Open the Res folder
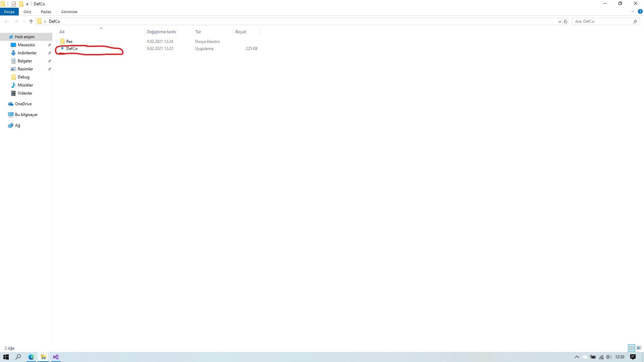 coord(69,42)
